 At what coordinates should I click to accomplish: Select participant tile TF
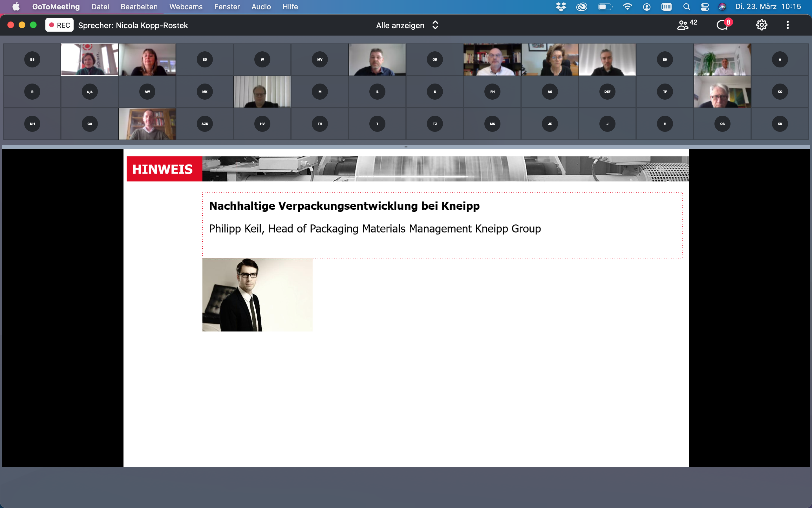[665, 92]
